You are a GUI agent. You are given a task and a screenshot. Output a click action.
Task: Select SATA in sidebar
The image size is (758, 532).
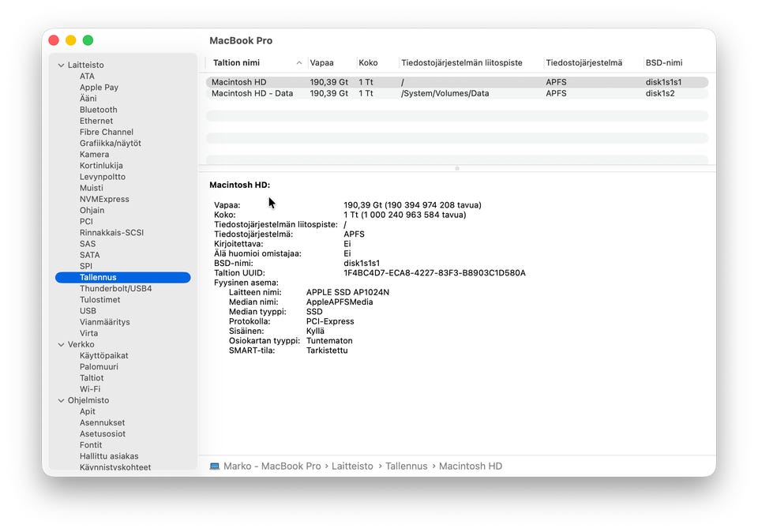point(89,255)
